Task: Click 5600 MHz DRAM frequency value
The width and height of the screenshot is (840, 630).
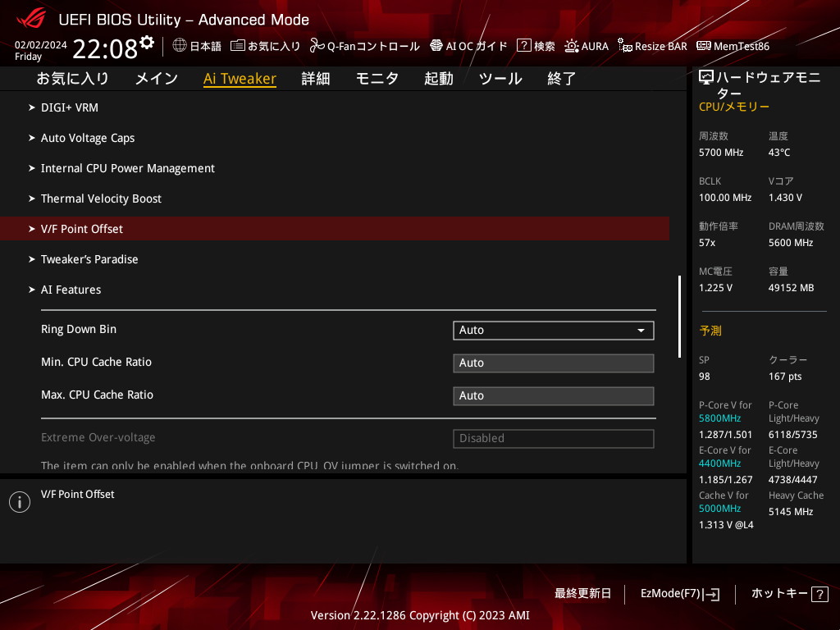Action: [x=791, y=243]
